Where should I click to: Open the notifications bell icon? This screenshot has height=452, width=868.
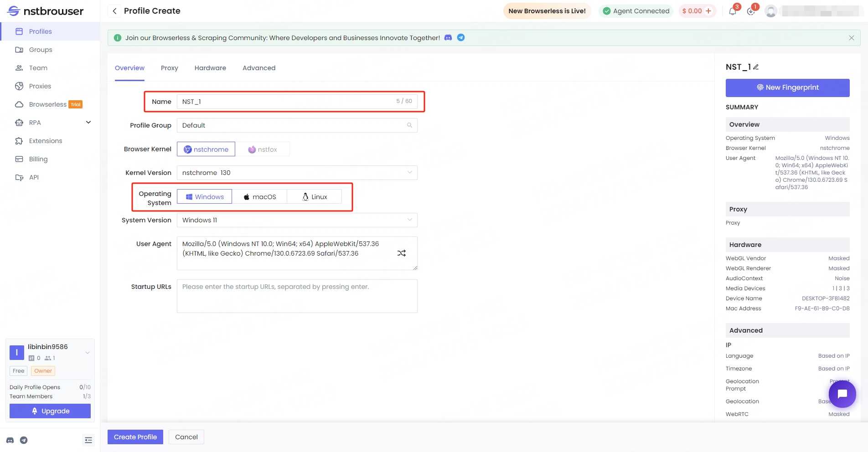coord(733,11)
